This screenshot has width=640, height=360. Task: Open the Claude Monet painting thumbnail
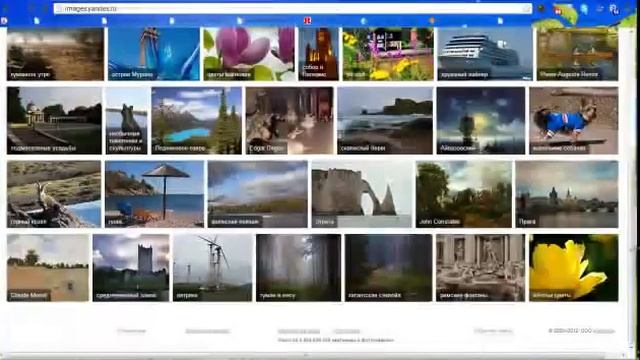coord(48,268)
